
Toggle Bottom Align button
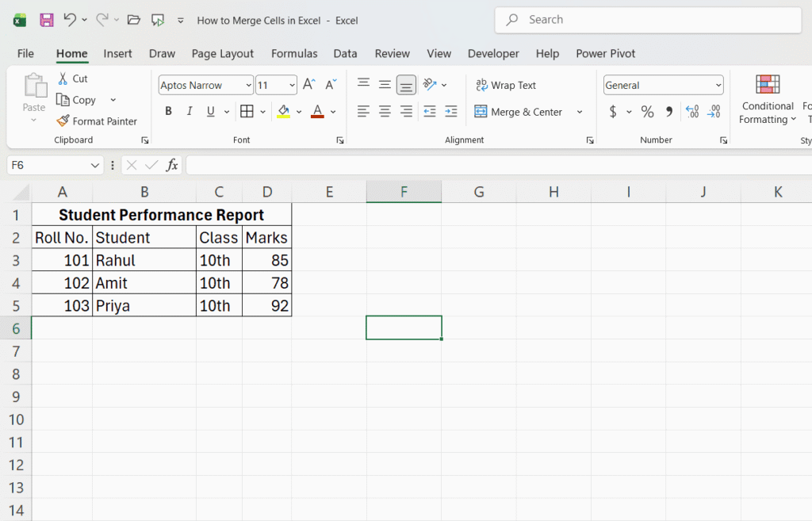coord(406,85)
